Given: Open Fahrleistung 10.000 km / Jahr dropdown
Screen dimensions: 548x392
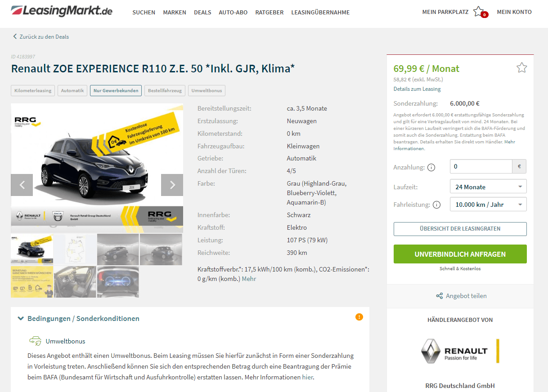Looking at the screenshot, I should [x=488, y=204].
